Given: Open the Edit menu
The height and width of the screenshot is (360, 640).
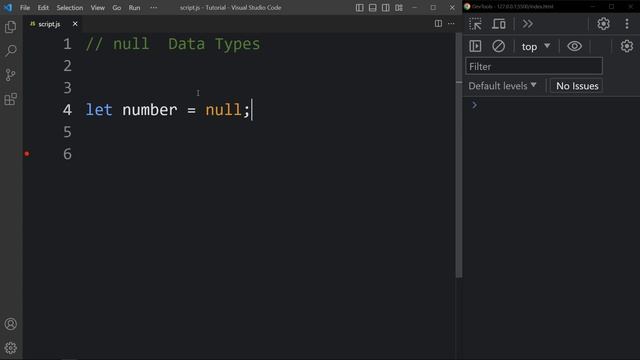Looking at the screenshot, I should coord(43,7).
